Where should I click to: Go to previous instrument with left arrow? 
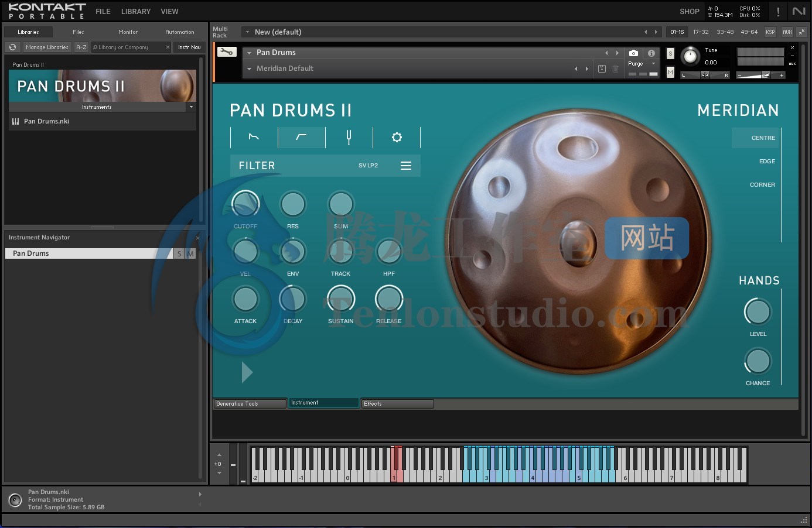pos(606,53)
